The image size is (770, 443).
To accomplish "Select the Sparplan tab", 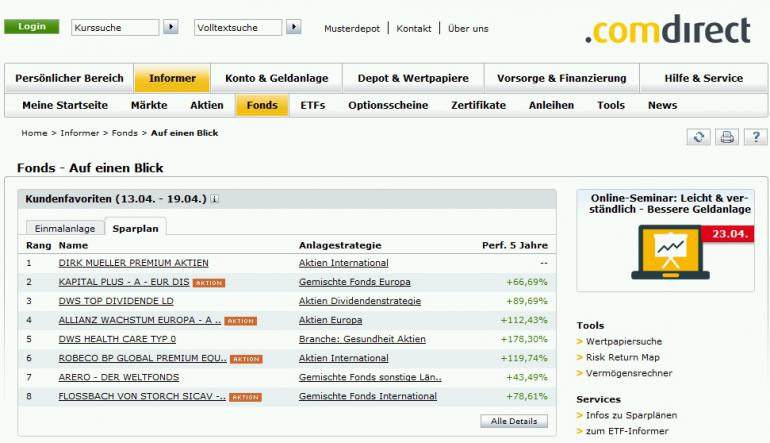I will pyautogui.click(x=136, y=228).
